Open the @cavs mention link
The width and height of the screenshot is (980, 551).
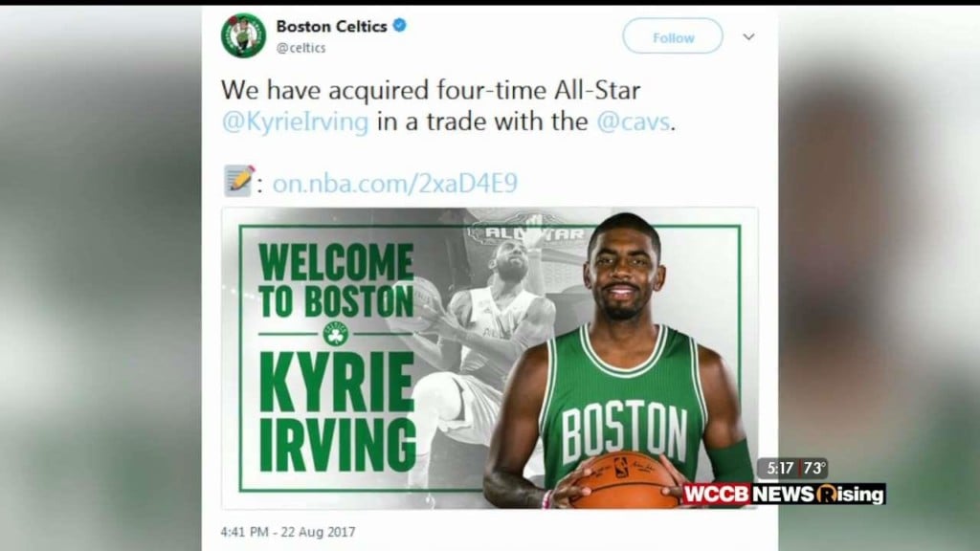pos(634,121)
